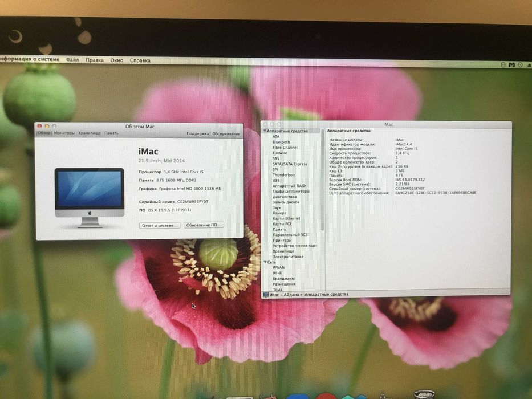The height and width of the screenshot is (399, 532).
Task: Select Память in the System Information sidebar
Action: tap(279, 229)
